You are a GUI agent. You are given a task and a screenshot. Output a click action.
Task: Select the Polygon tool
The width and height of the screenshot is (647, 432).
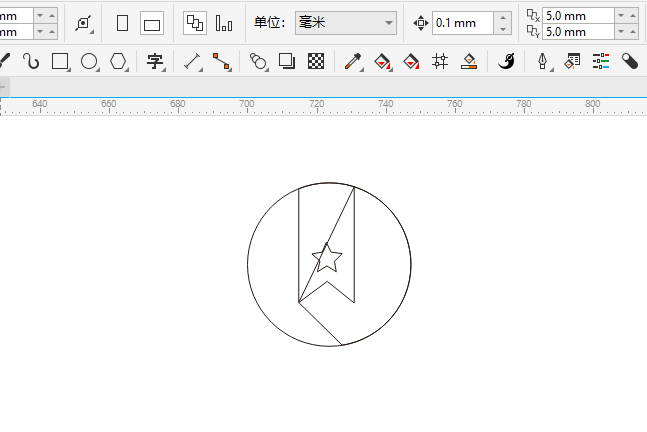click(x=118, y=61)
